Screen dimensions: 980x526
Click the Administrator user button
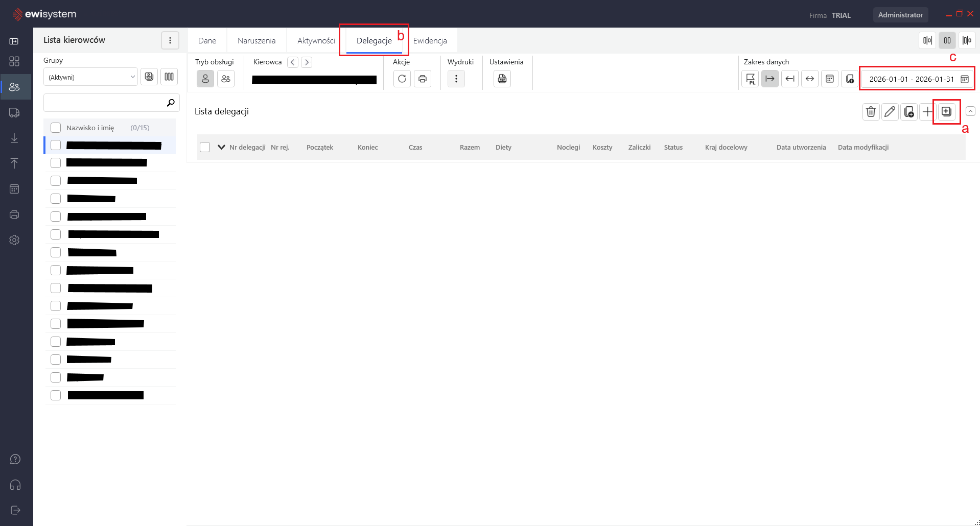point(900,15)
